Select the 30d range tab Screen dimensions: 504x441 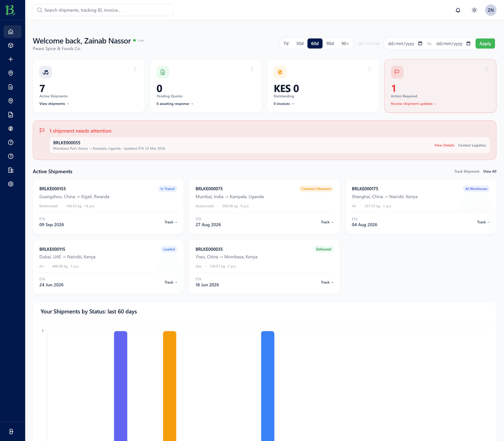coord(300,44)
